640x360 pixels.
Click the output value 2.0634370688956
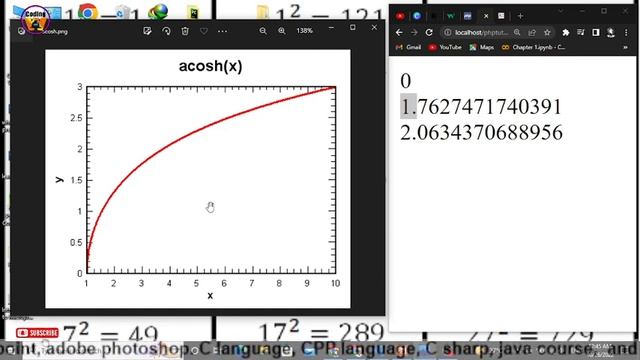481,133
